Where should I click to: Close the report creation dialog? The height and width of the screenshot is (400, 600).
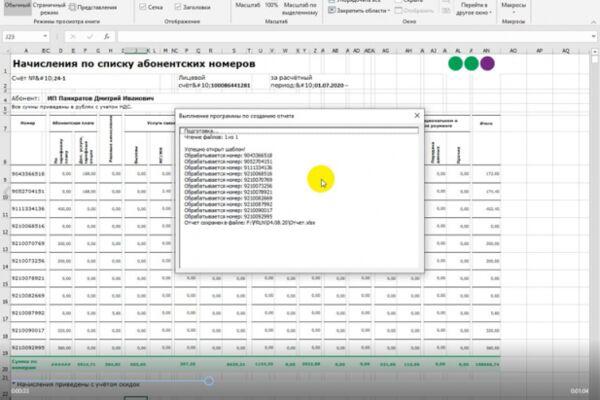[x=417, y=115]
